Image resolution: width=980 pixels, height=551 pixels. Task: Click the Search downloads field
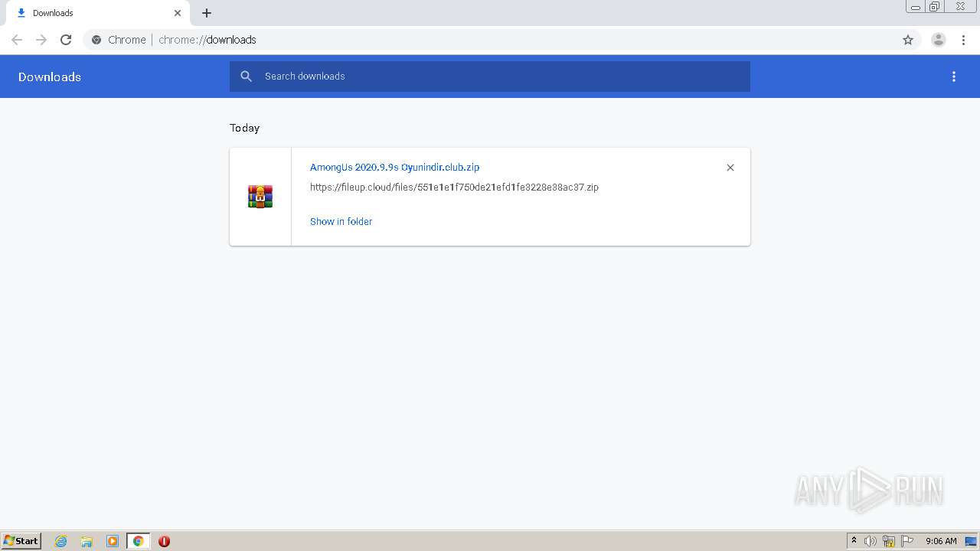pos(490,77)
